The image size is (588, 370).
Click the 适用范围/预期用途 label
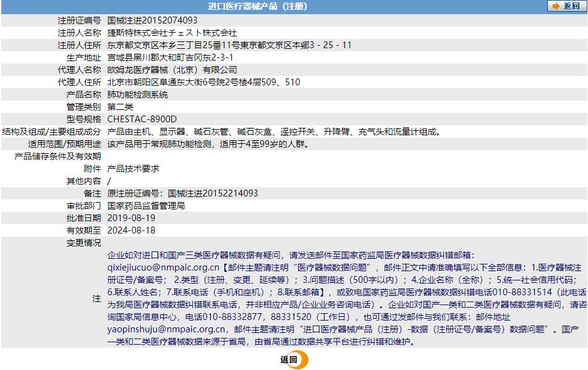click(64, 144)
